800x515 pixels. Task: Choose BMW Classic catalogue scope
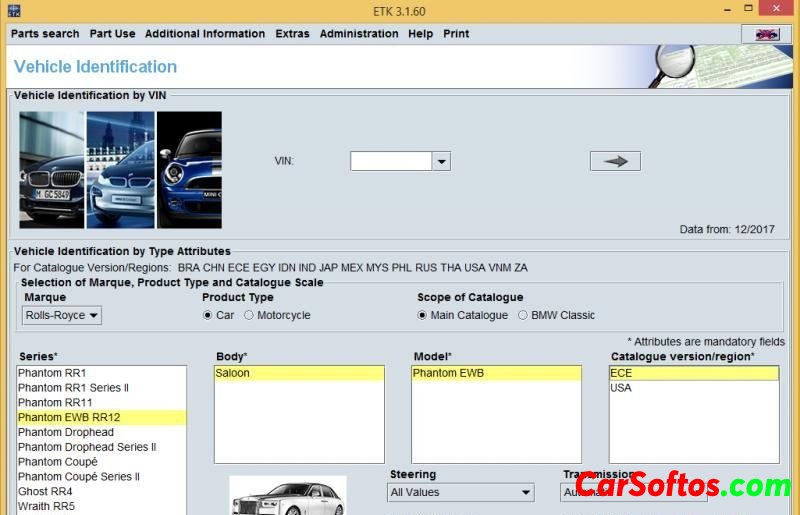pyautogui.click(x=523, y=316)
